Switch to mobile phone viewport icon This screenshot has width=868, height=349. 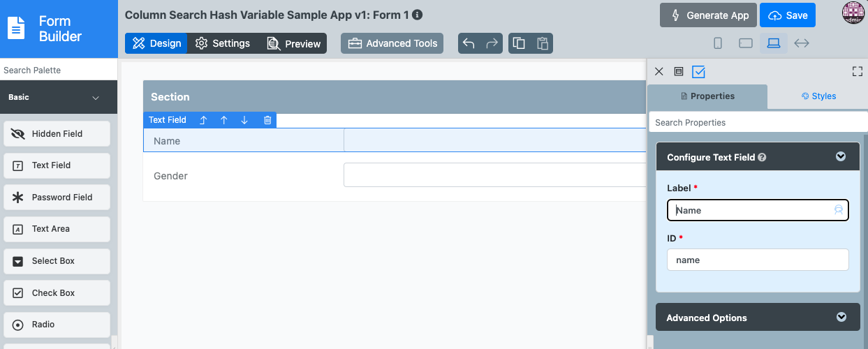click(x=718, y=43)
